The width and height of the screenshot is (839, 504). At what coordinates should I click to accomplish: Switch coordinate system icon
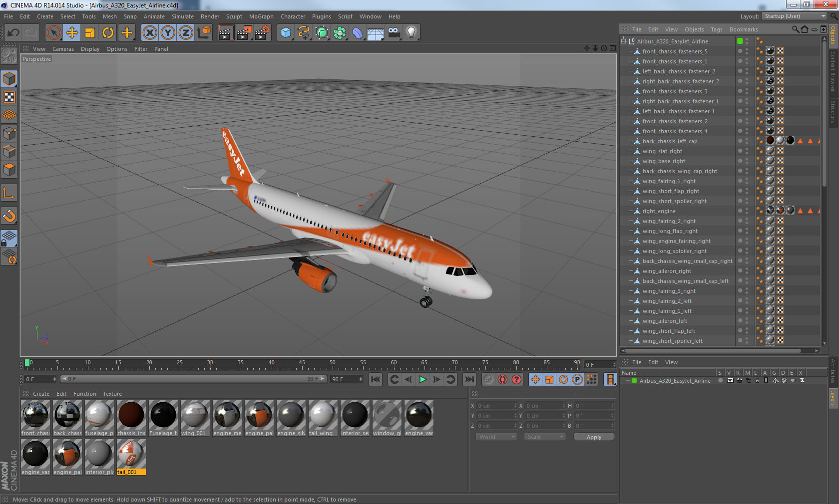204,33
